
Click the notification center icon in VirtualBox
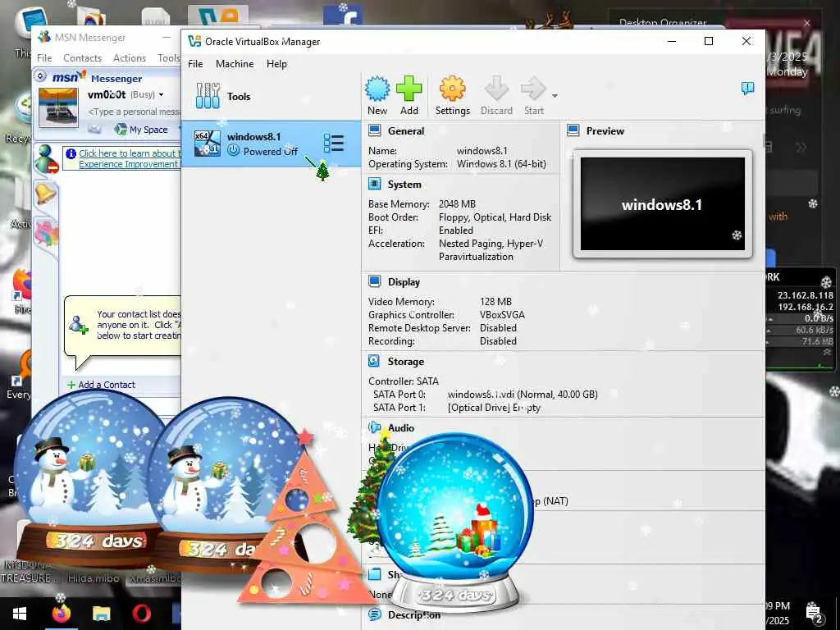(747, 89)
